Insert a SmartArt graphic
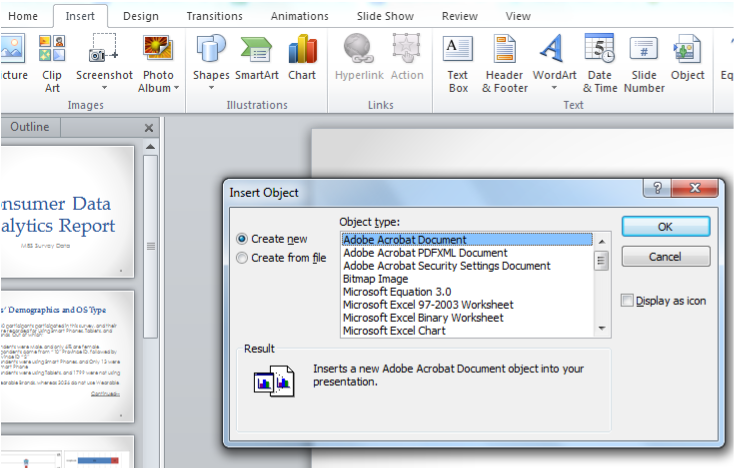The height and width of the screenshot is (471, 738). [x=257, y=56]
